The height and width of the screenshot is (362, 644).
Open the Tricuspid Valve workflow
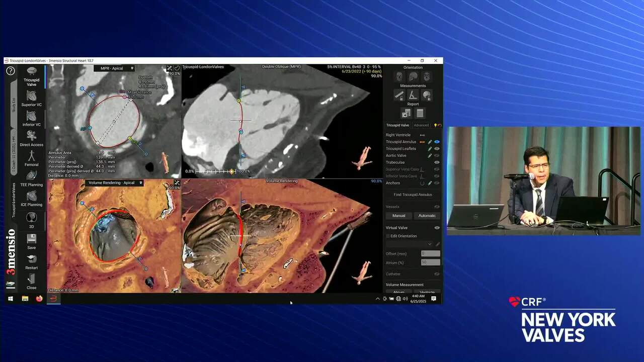click(31, 76)
